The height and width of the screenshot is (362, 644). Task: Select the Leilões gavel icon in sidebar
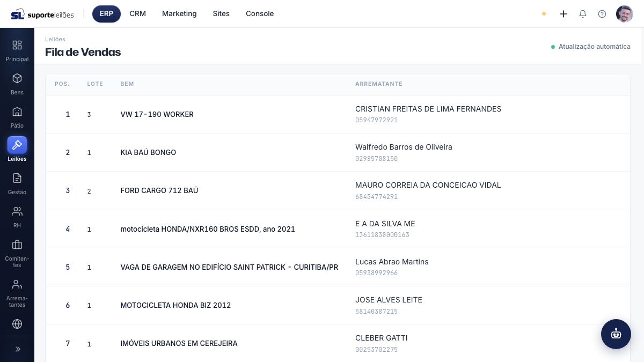(x=17, y=145)
